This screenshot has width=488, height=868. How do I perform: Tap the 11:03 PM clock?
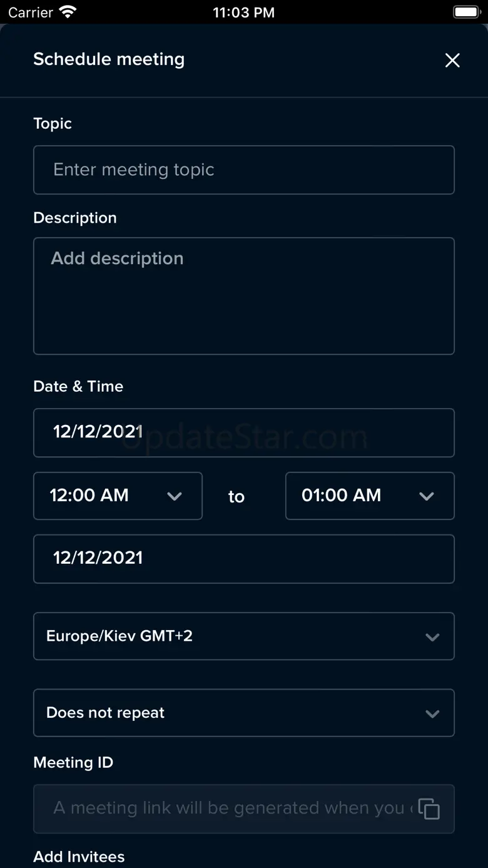coord(243,13)
